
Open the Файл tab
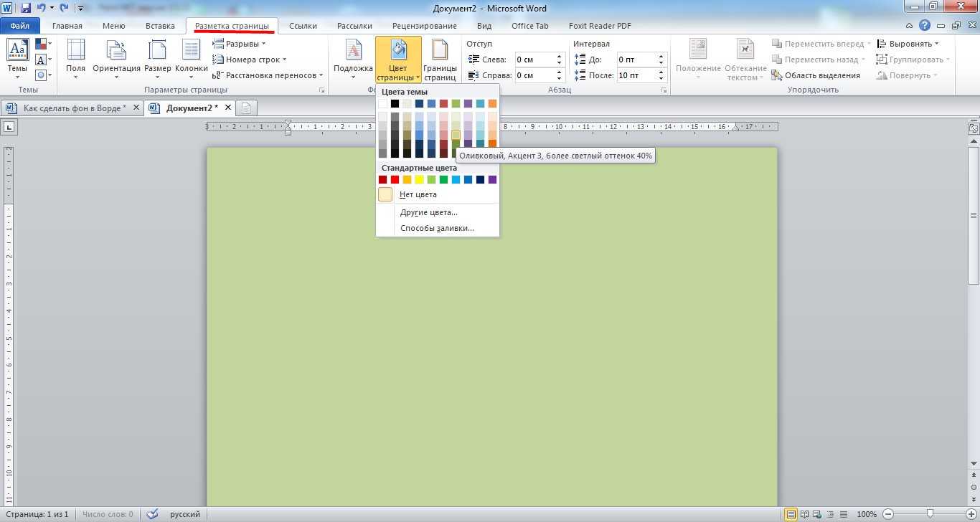click(20, 26)
